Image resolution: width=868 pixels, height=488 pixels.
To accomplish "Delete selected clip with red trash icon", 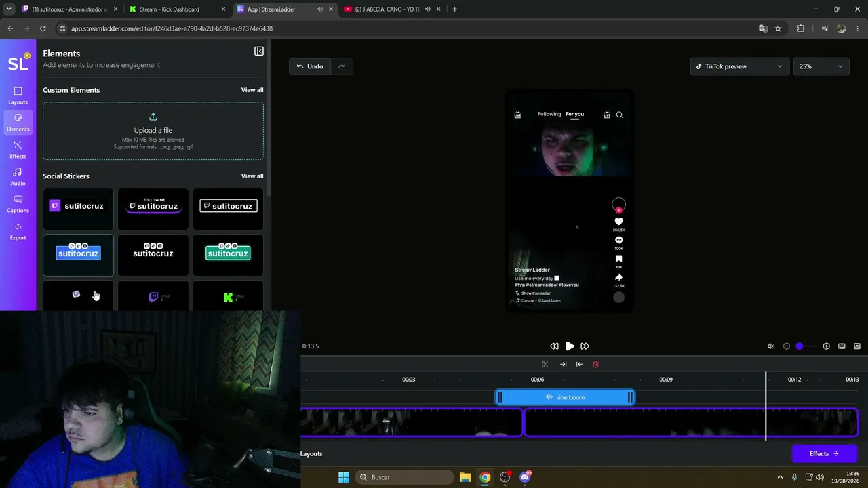I will pos(596,365).
